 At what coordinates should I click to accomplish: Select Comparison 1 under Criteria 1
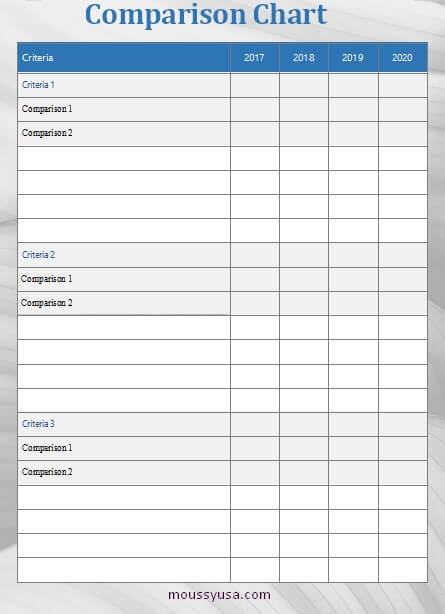tap(47, 109)
